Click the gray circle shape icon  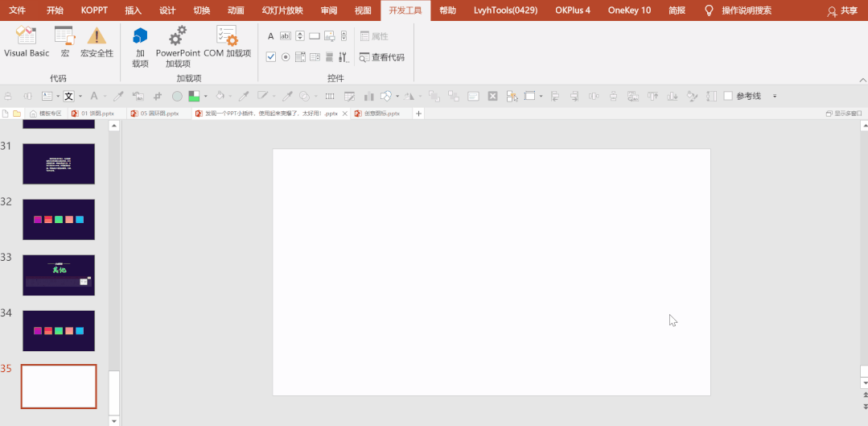coord(177,97)
